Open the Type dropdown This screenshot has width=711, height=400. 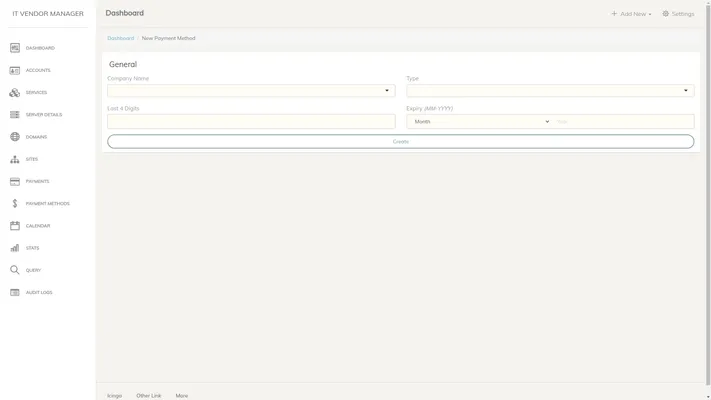(550, 91)
